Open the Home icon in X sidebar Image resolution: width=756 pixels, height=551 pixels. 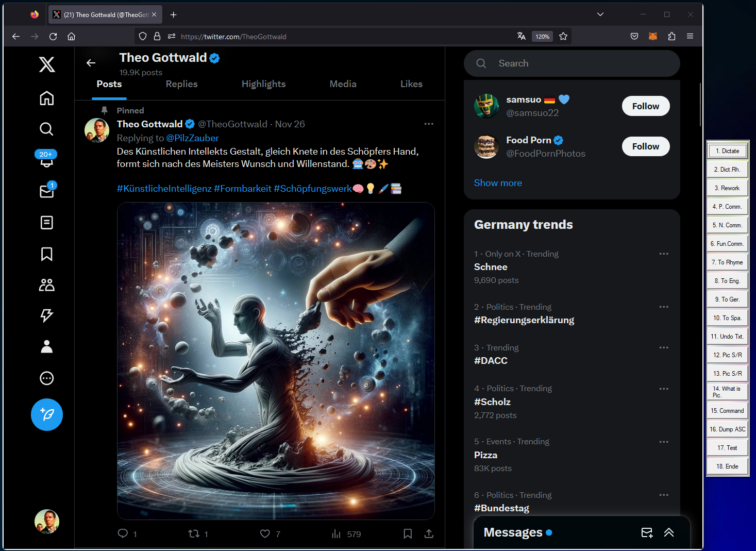pyautogui.click(x=46, y=98)
